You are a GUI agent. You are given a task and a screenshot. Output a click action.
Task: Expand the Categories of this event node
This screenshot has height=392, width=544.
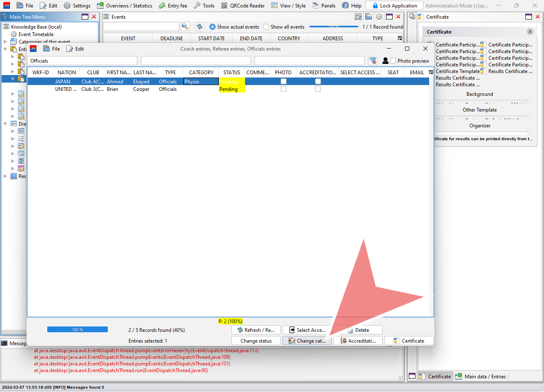(x=5, y=41)
